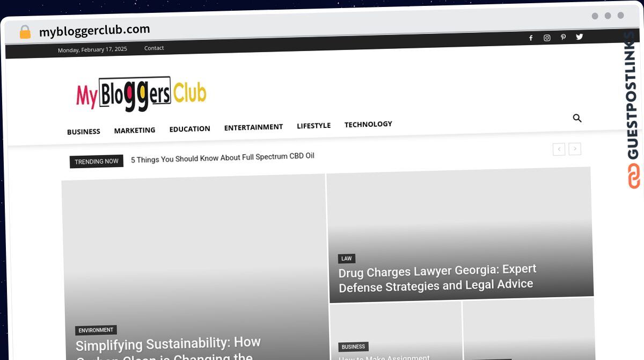Click the My Bloggers Club logo
Image resolution: width=644 pixels, height=360 pixels.
pyautogui.click(x=141, y=94)
